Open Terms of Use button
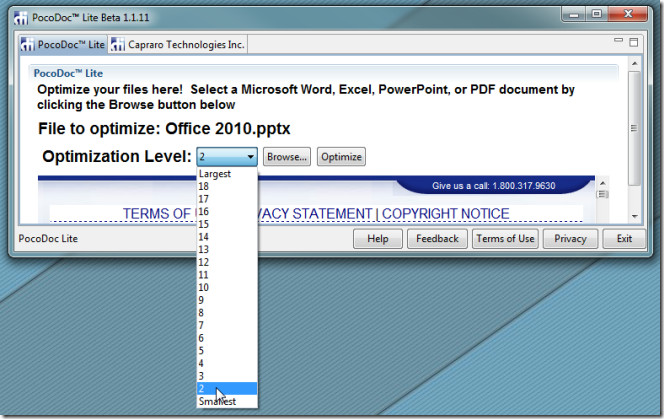 click(x=505, y=239)
